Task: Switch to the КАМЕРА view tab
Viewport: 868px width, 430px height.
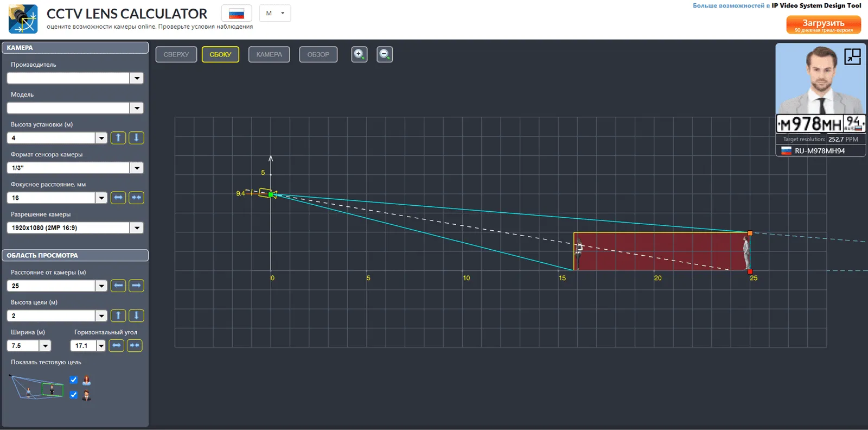Action: [269, 54]
